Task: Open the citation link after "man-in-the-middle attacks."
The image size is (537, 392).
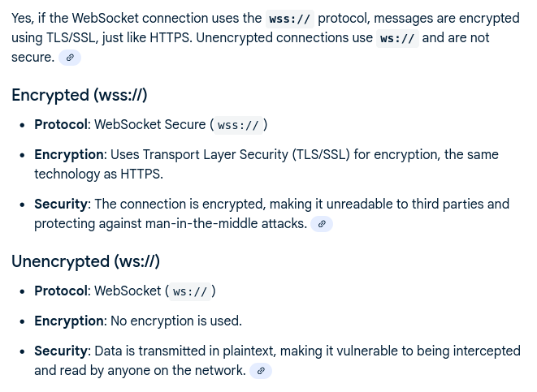Action: click(x=322, y=224)
